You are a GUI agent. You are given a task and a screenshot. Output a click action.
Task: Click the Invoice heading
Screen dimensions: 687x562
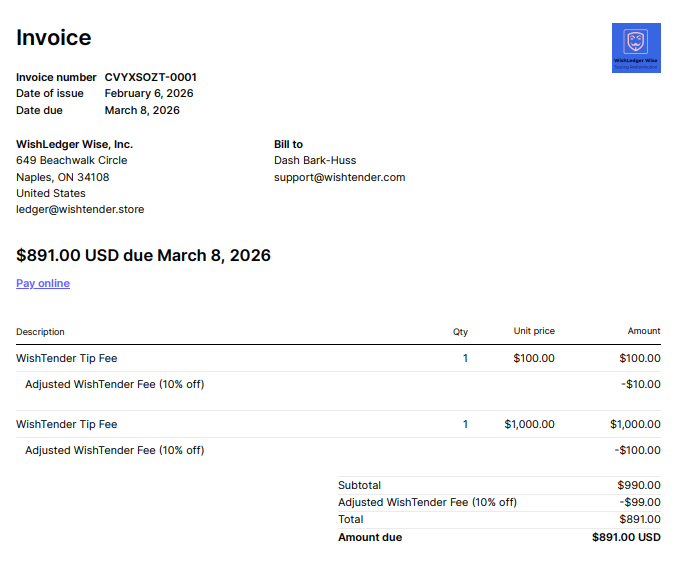(54, 38)
